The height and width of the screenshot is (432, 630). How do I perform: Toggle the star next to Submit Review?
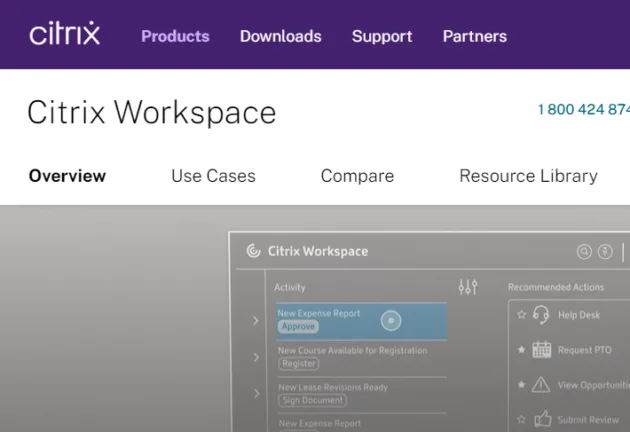pyautogui.click(x=522, y=420)
